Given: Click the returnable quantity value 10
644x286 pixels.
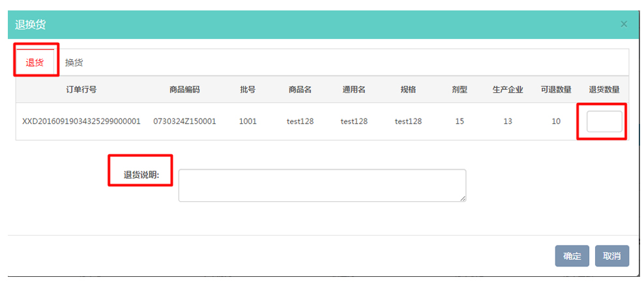Looking at the screenshot, I should pos(556,121).
